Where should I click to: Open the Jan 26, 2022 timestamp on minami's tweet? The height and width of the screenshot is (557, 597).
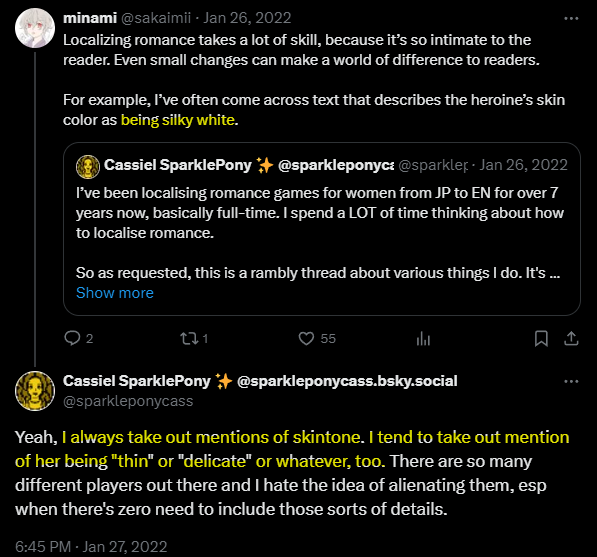[x=247, y=18]
